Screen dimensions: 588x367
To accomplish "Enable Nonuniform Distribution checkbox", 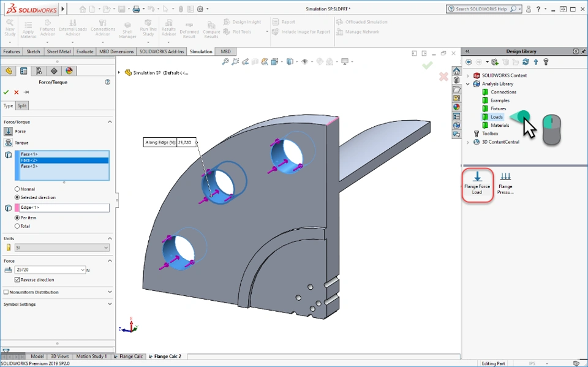I will (x=6, y=292).
